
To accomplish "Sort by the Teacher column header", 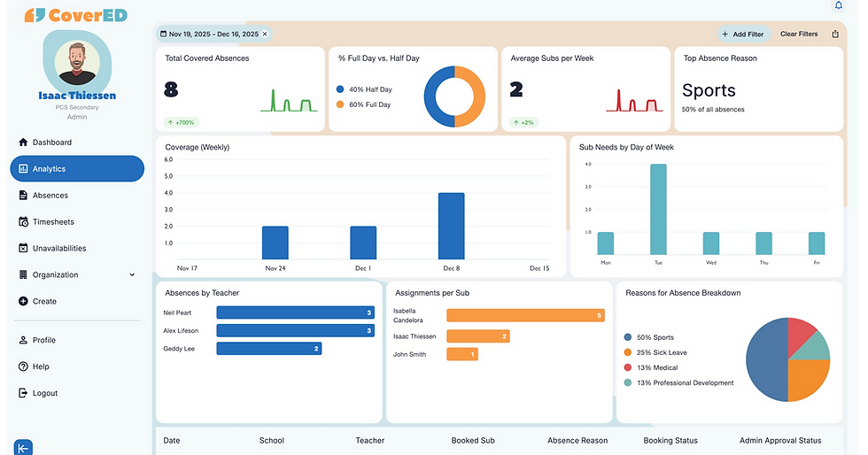I will [370, 441].
